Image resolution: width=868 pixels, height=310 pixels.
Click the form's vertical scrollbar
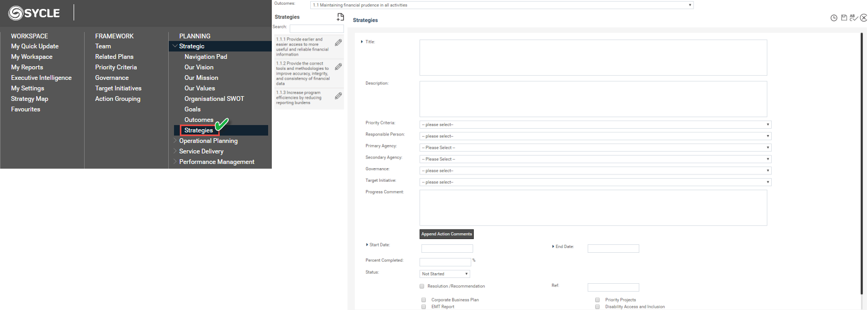point(861,163)
